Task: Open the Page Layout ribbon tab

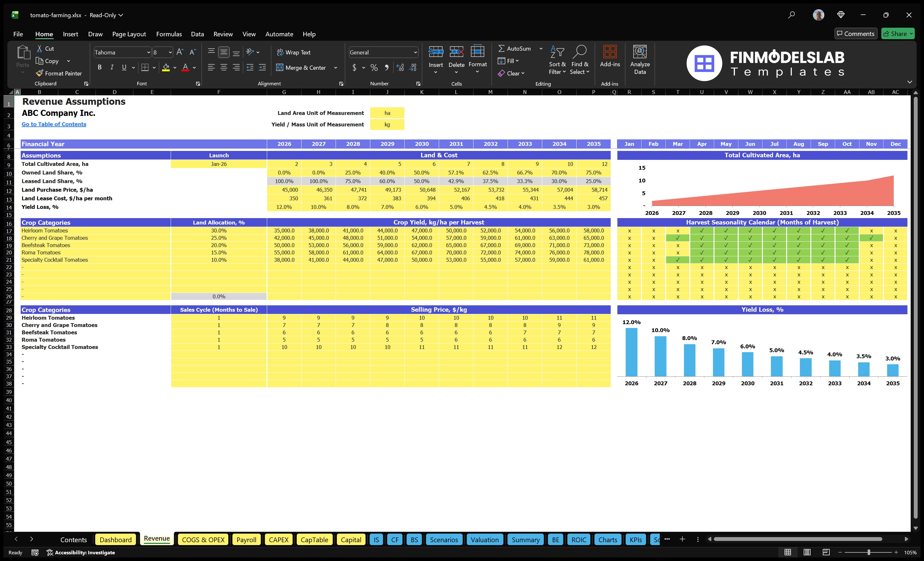Action: (129, 34)
